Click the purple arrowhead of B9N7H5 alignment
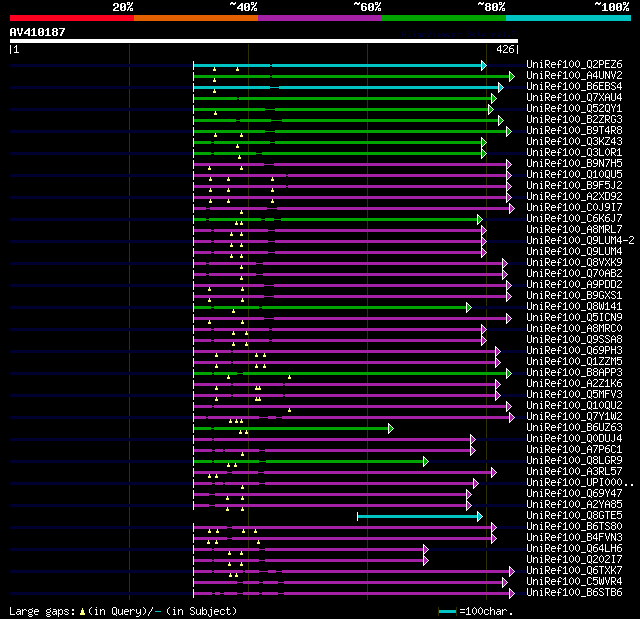 coord(509,164)
